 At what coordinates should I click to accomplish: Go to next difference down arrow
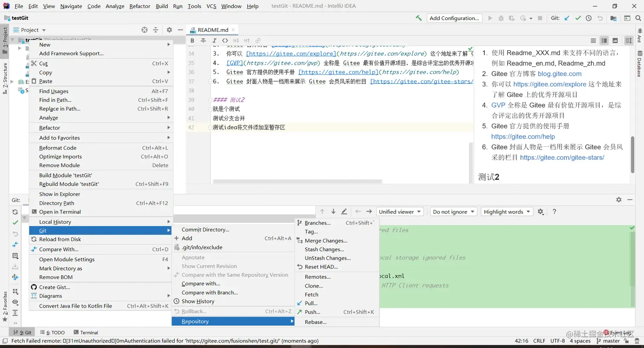point(333,211)
